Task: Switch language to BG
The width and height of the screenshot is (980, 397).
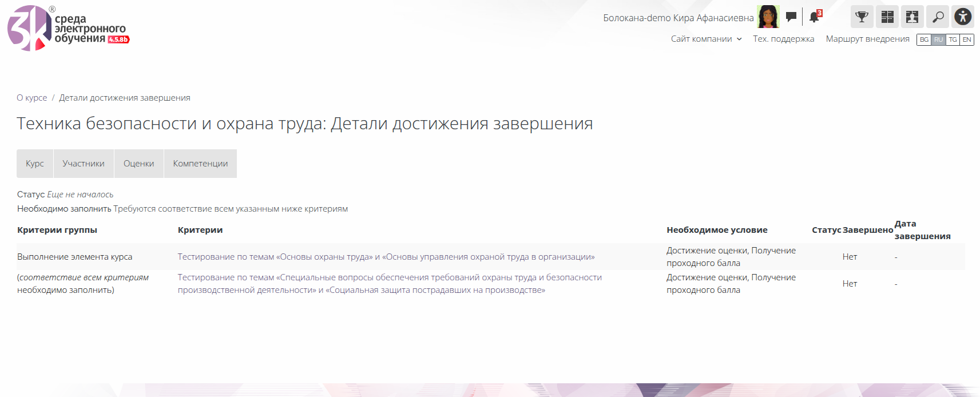Action: [x=924, y=39]
